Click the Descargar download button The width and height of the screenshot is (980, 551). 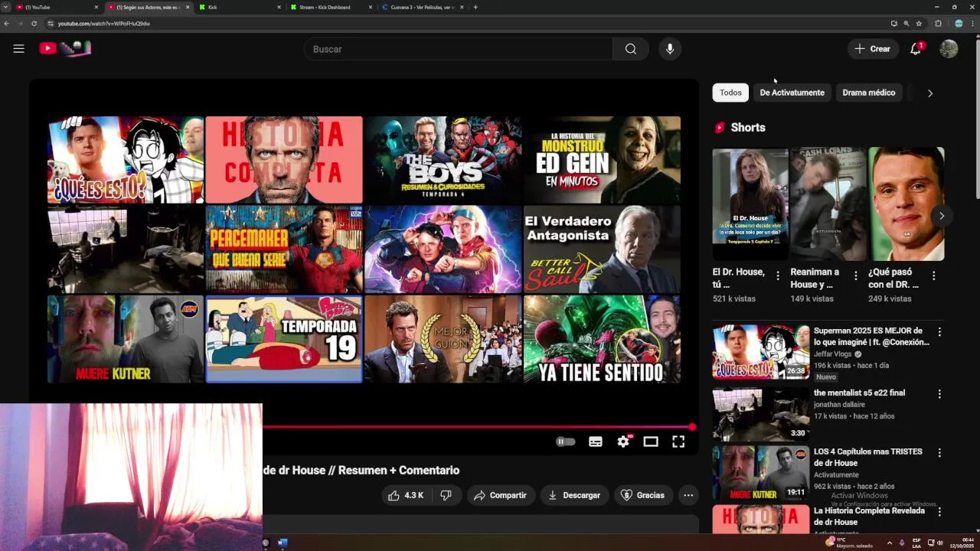pos(574,495)
